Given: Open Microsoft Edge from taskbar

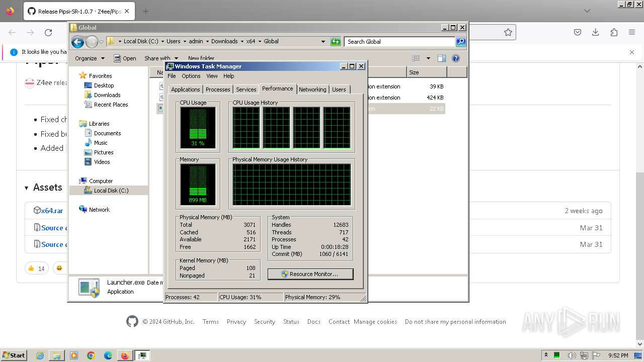Looking at the screenshot, I should pos(108,355).
